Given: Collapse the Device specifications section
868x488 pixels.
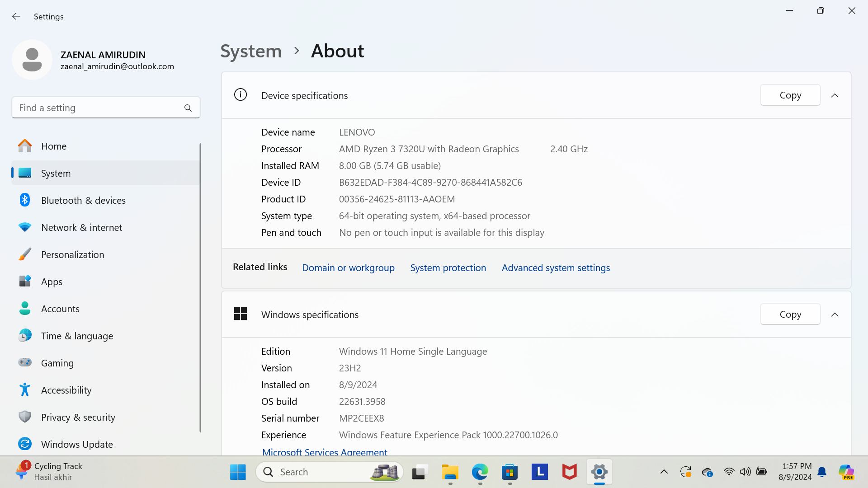Looking at the screenshot, I should tap(835, 95).
